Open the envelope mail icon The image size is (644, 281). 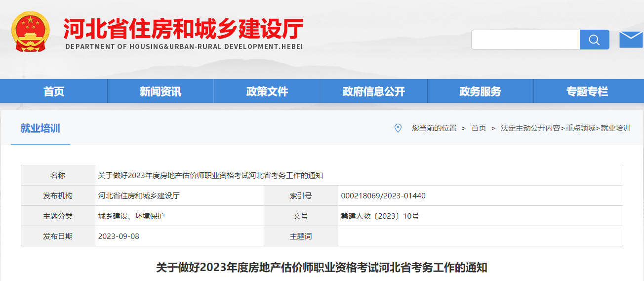pyautogui.click(x=631, y=40)
